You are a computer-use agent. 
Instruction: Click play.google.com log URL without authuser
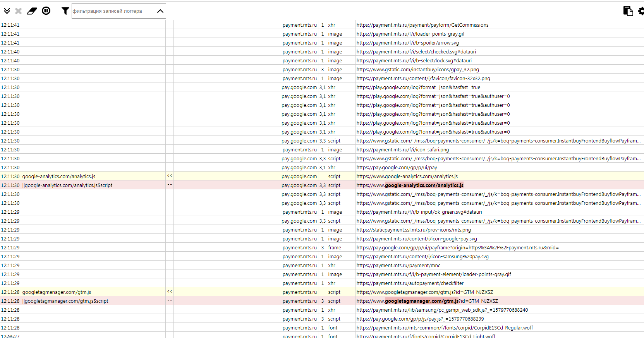418,88
